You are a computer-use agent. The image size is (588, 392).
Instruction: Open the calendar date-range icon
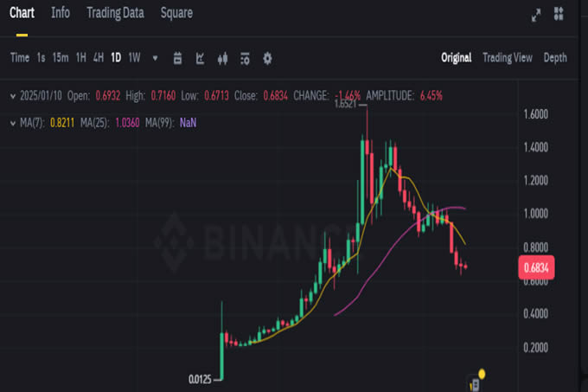pos(178,58)
